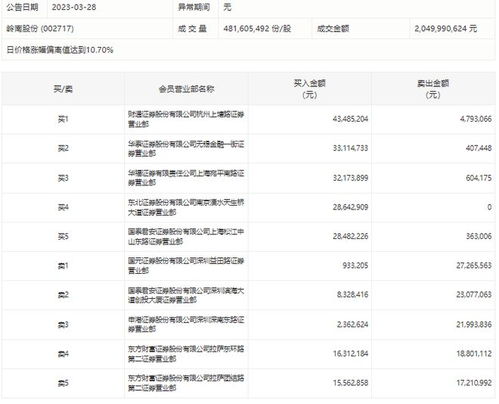The height and width of the screenshot is (404, 499).
Task: Click the 成交金额 label
Action: (333, 28)
